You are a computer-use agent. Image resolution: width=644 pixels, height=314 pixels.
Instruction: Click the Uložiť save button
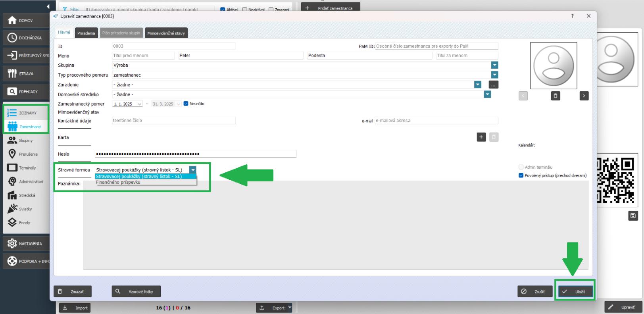(575, 291)
